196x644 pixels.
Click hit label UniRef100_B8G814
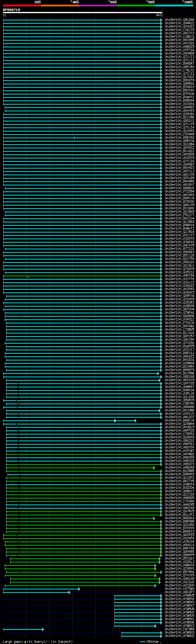(179, 518)
